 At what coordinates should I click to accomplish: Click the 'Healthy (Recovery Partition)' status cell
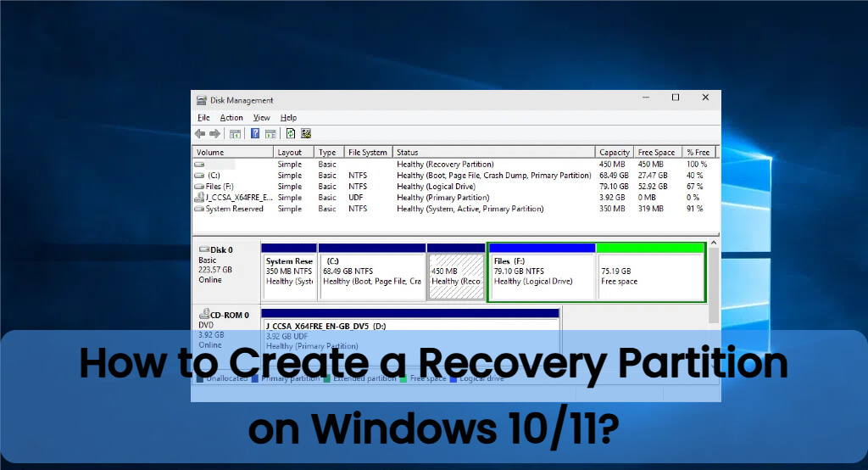pos(445,165)
